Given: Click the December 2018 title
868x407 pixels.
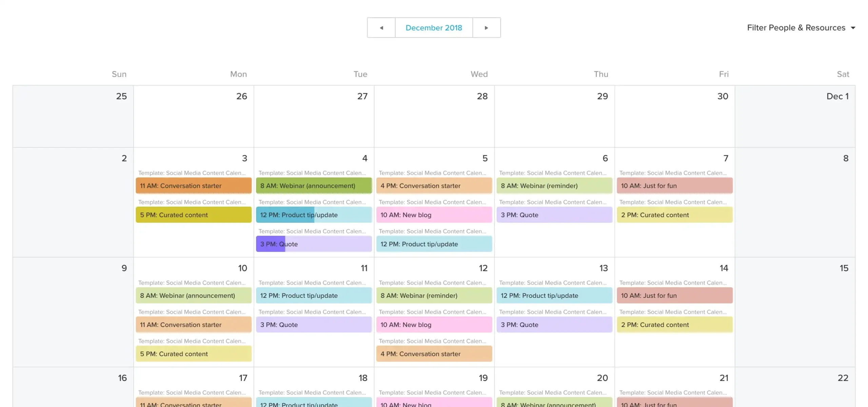Looking at the screenshot, I should tap(434, 27).
